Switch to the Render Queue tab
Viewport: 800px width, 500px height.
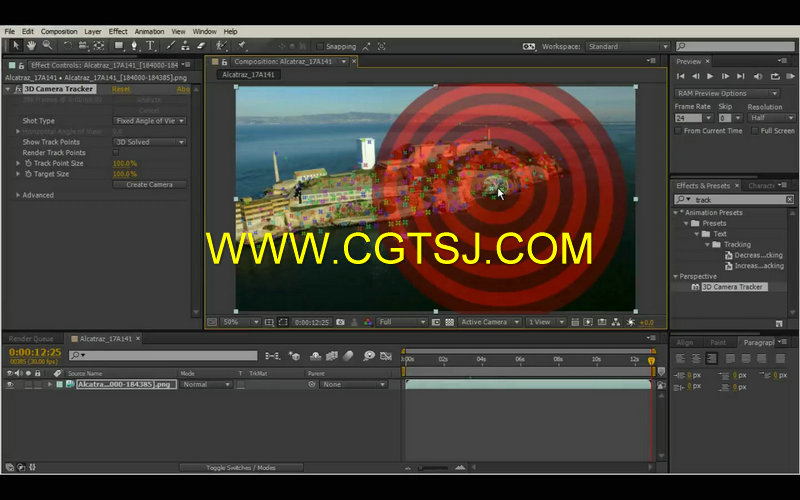point(31,339)
